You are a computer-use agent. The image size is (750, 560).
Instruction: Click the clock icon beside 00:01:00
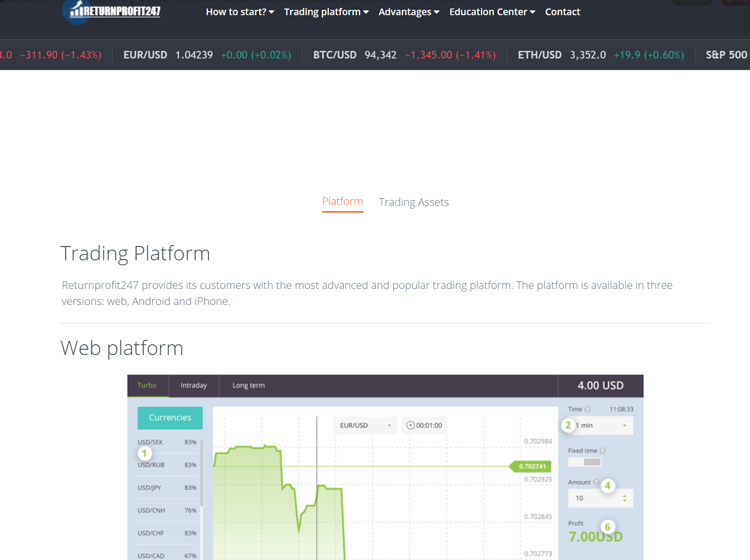point(410,425)
